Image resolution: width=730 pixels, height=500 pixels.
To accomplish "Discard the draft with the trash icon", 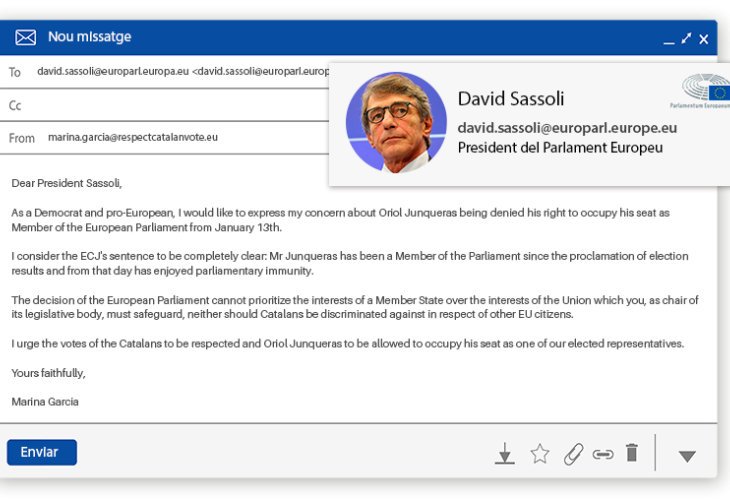I will point(631,453).
